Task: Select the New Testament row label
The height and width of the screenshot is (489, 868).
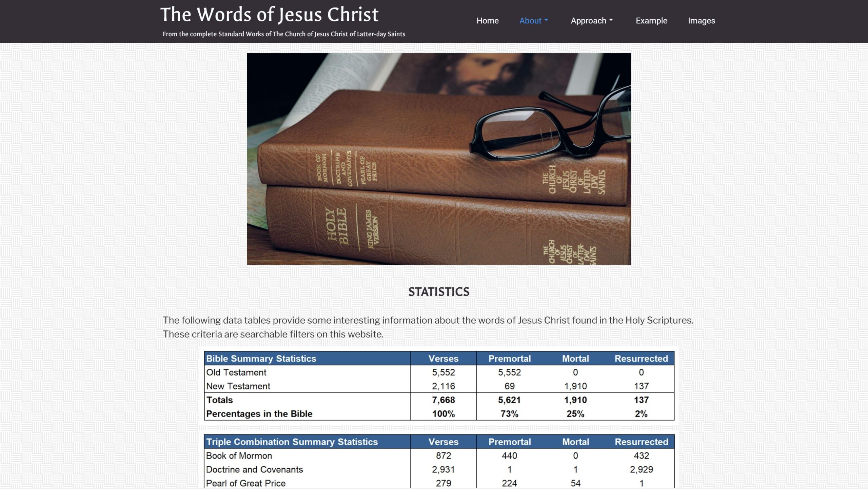Action: pyautogui.click(x=238, y=386)
